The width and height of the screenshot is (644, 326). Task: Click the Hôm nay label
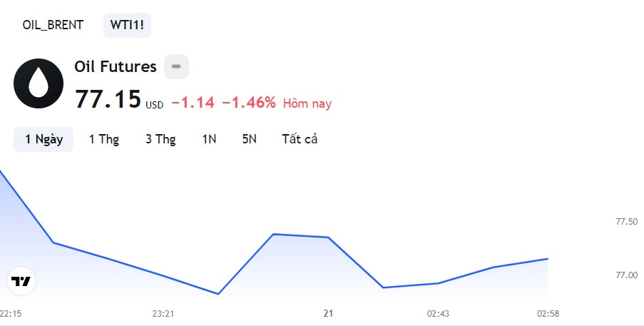click(x=307, y=103)
